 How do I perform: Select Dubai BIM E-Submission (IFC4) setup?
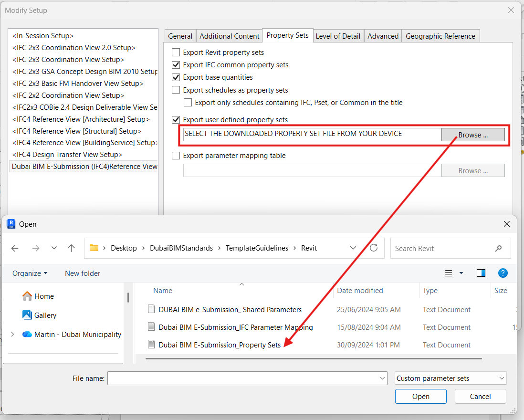click(83, 167)
